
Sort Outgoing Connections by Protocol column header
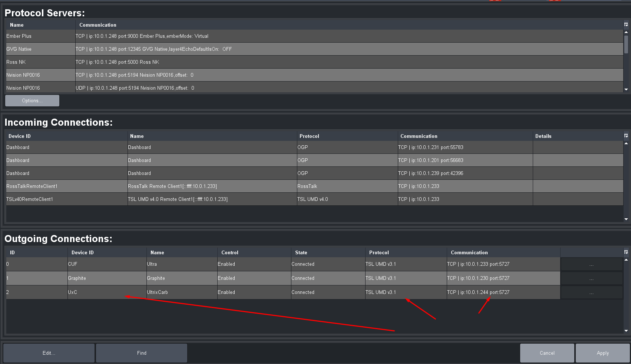click(379, 252)
